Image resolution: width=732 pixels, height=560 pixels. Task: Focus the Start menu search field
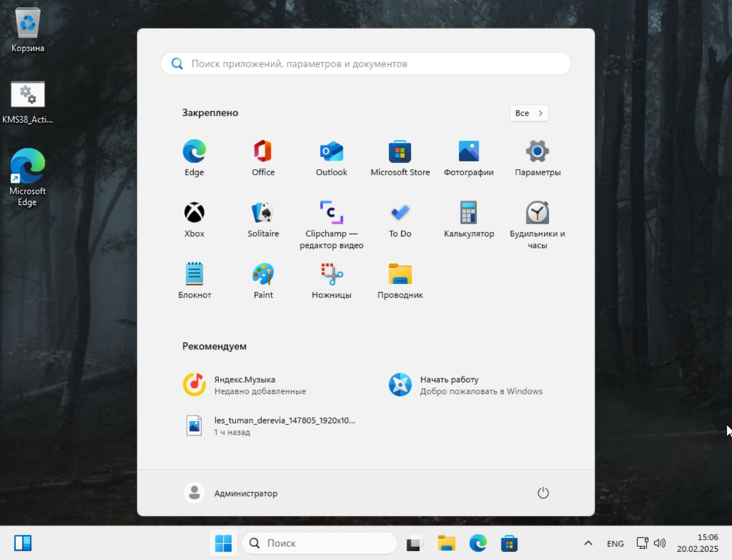tap(366, 63)
